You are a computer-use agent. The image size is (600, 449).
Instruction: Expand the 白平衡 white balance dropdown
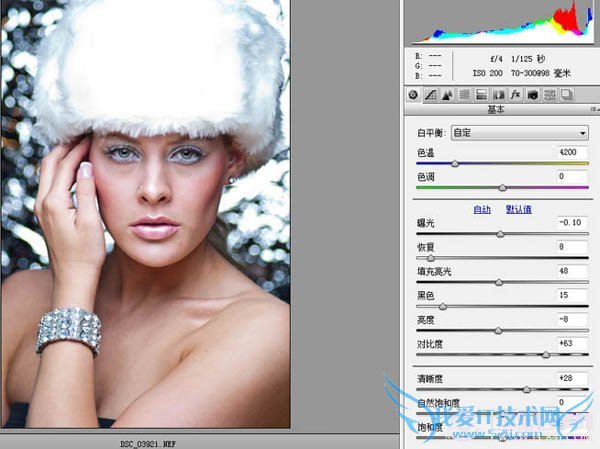(519, 132)
